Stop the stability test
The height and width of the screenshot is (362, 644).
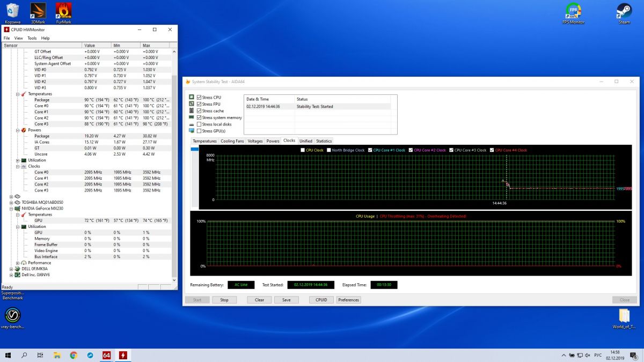224,300
